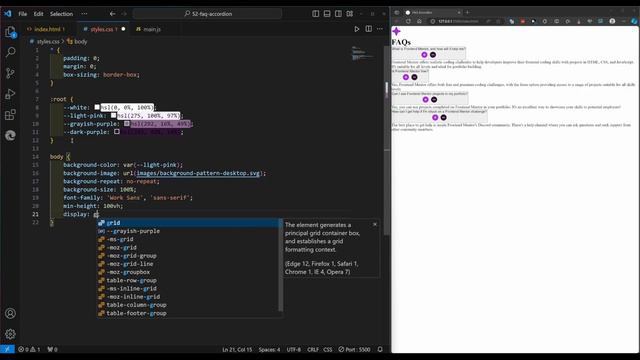
Task: Select the -ms-grid suggestion
Action: tap(188, 239)
